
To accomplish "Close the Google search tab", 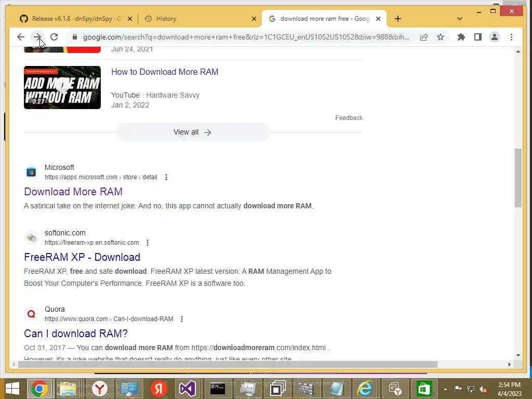I will click(x=378, y=19).
